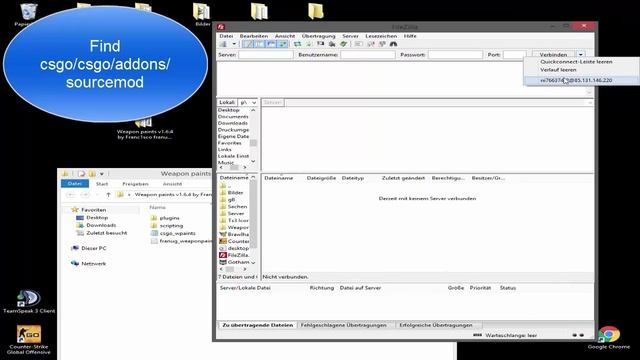The image size is (640, 360).
Task: Choose Verlauf leeren from dropdown
Action: coord(558,70)
